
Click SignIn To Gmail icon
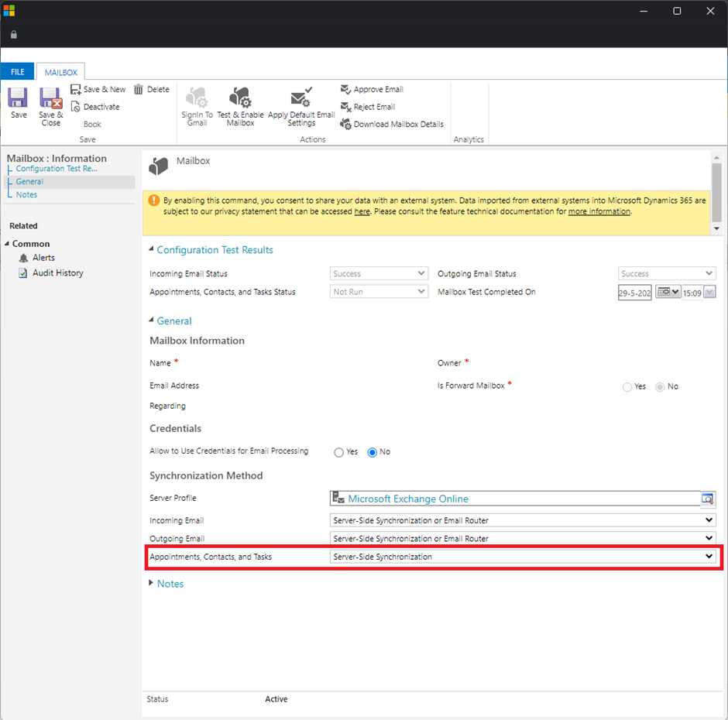click(x=197, y=98)
